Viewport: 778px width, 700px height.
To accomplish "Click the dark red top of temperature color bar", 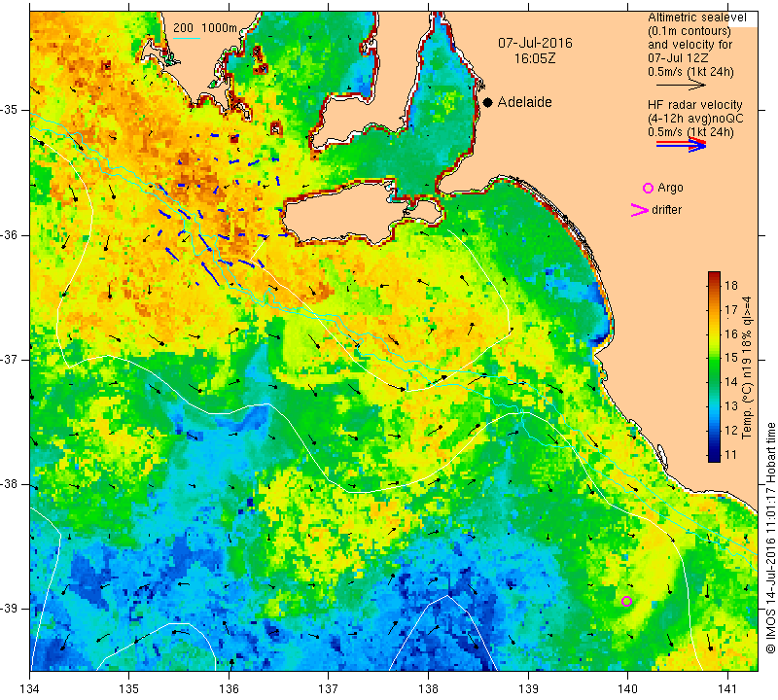I will click(x=714, y=274).
